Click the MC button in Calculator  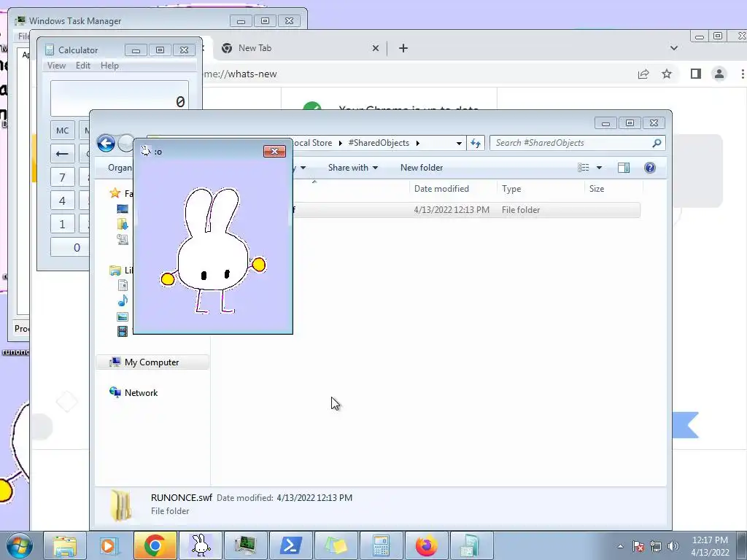point(63,131)
